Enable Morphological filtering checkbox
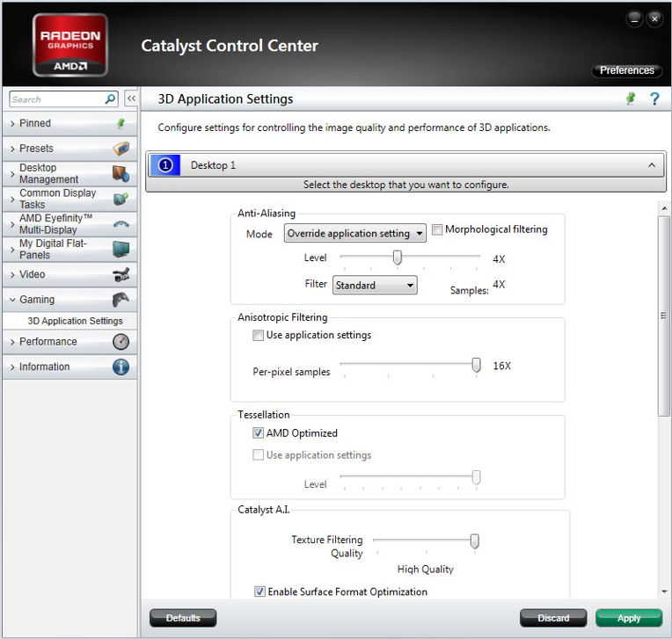672x639 pixels. (437, 229)
